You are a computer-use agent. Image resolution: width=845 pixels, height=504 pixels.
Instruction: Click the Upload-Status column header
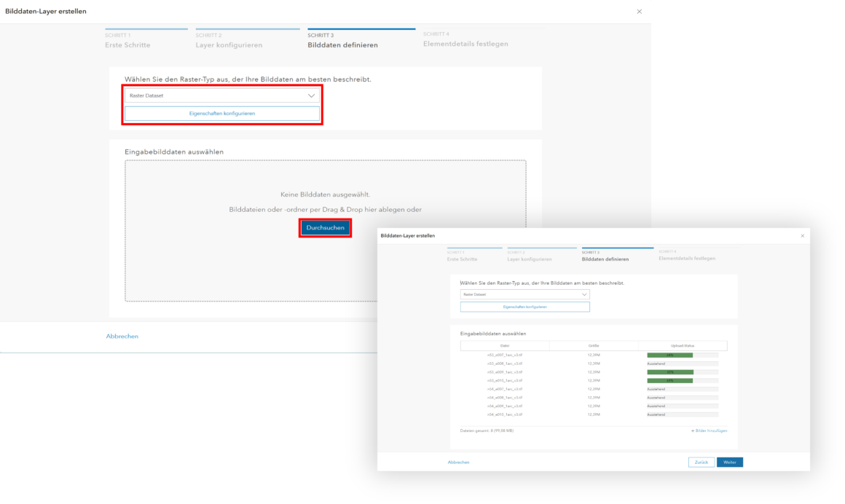(x=683, y=345)
